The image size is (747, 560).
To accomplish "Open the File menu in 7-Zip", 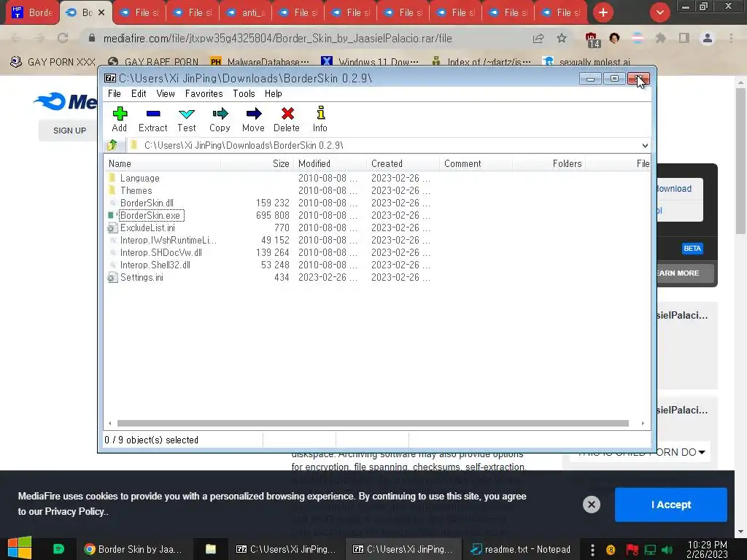I will click(x=115, y=94).
